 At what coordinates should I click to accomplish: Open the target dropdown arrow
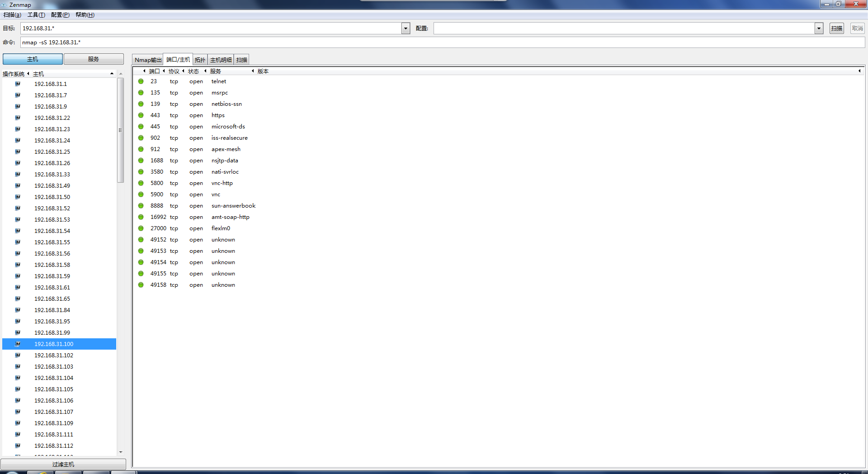coord(406,28)
